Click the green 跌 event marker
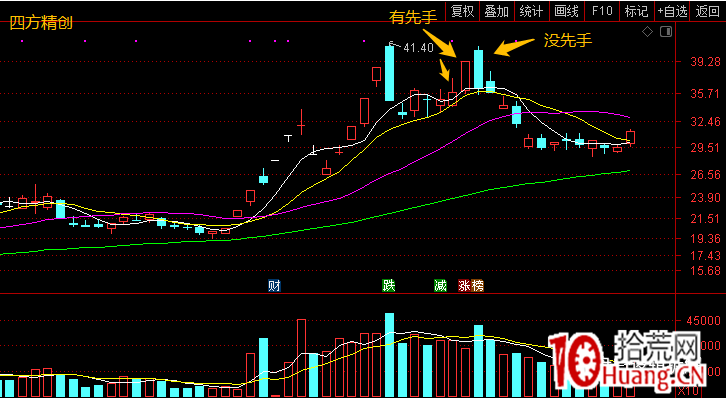Viewport: 726px width, 398px height. [x=388, y=285]
